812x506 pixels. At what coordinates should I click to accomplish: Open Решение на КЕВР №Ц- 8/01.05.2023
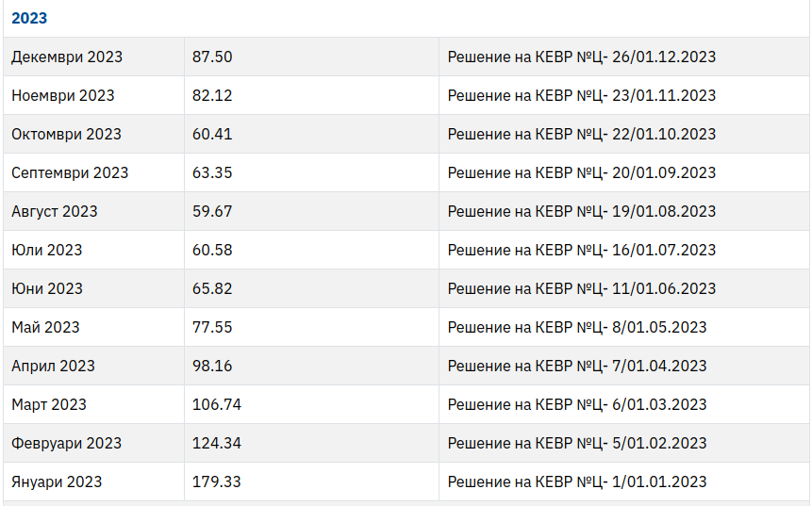tap(577, 327)
